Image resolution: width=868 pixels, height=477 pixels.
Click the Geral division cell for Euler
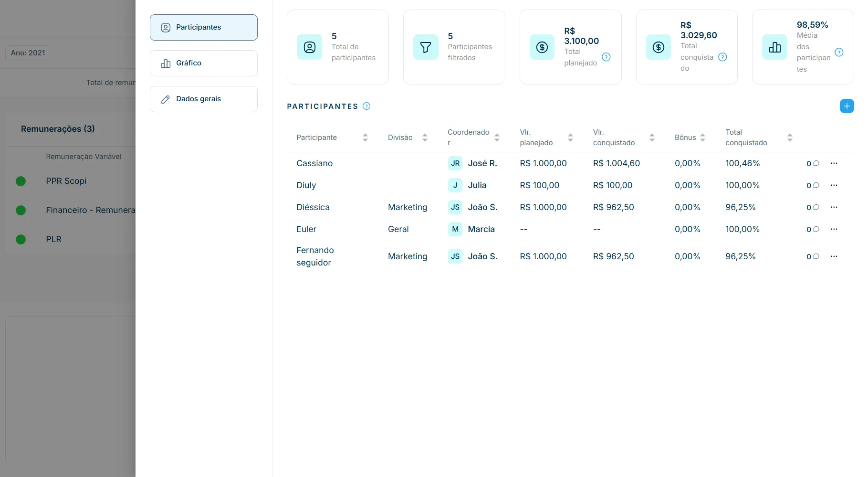coord(398,229)
